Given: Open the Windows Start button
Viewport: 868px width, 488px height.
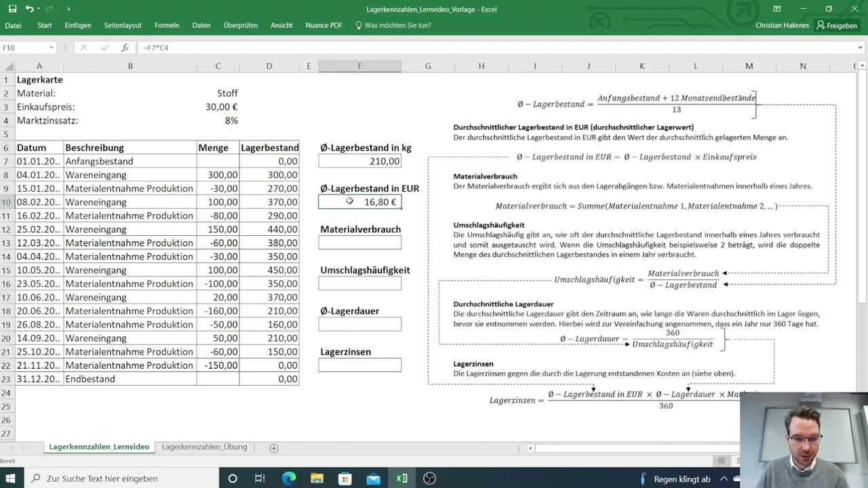Looking at the screenshot, I should 11,479.
